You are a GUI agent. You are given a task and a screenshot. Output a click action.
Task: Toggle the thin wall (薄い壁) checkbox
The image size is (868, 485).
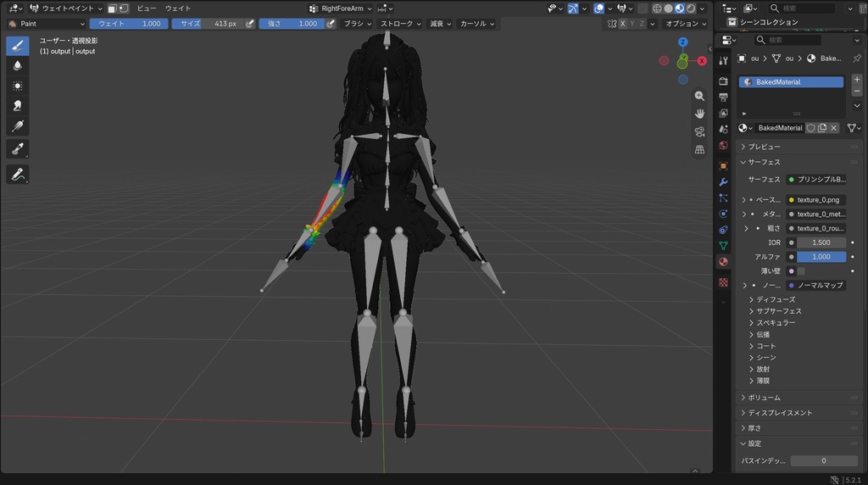tap(801, 271)
